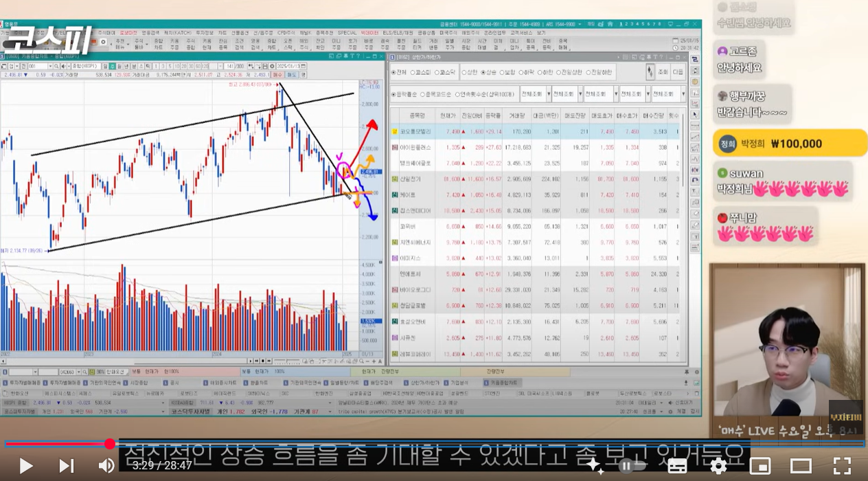This screenshot has width=868, height=481.
Task: Open the 선물옵션 menu
Action: click(x=240, y=32)
